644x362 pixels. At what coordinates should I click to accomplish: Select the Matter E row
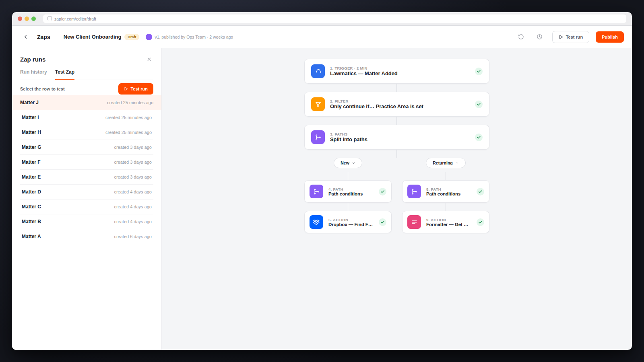click(x=87, y=177)
